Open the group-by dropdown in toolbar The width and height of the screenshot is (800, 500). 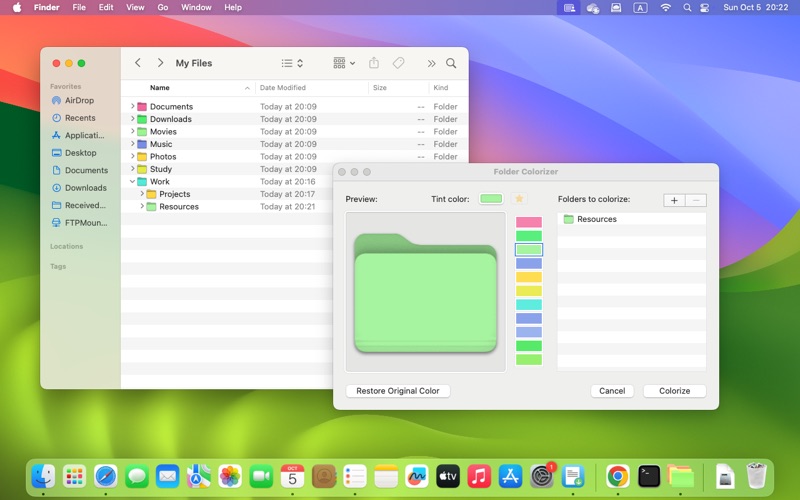pos(344,63)
